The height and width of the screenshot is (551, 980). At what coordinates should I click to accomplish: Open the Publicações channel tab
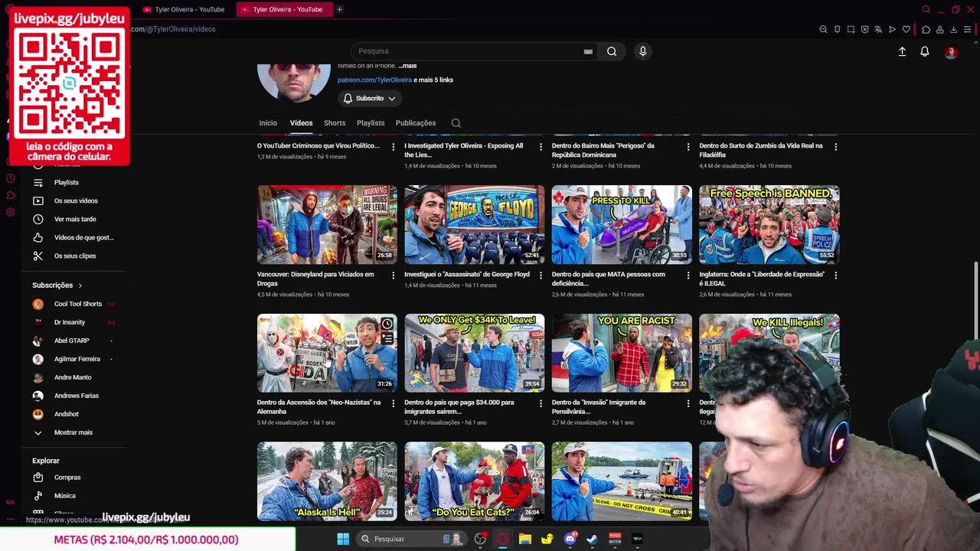[x=416, y=123]
